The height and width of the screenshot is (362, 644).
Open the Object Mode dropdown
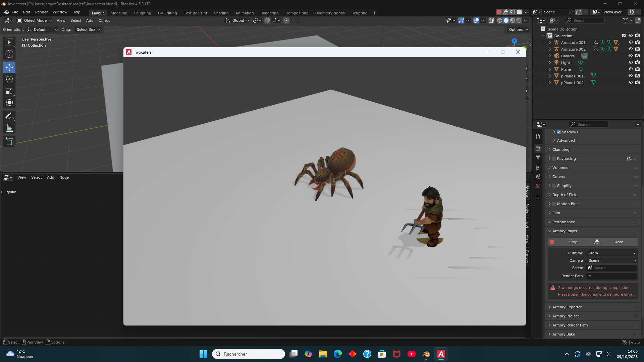pos(34,20)
